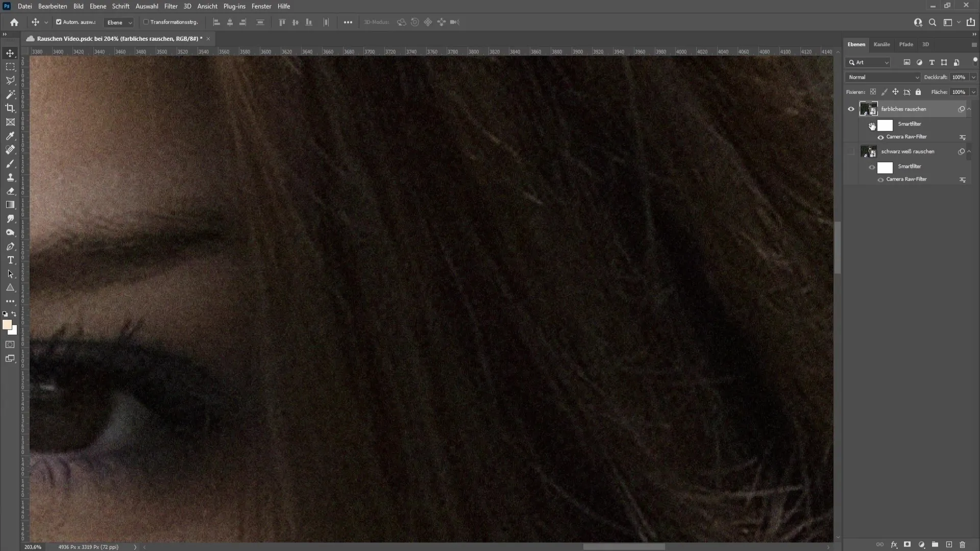Select the Crop tool
980x551 pixels.
[x=10, y=108]
